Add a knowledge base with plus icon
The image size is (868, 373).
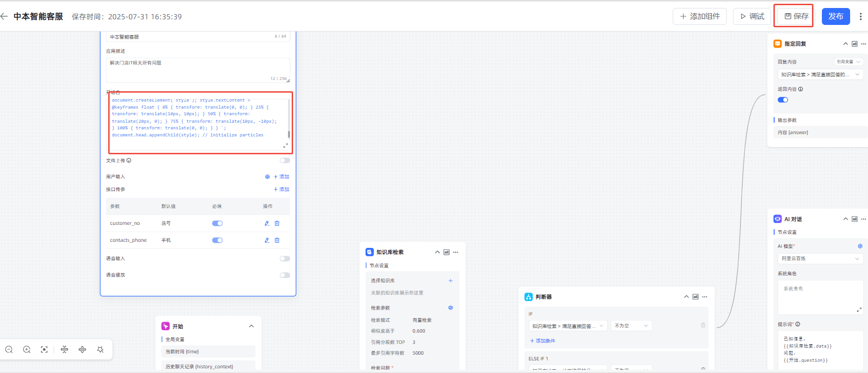450,281
